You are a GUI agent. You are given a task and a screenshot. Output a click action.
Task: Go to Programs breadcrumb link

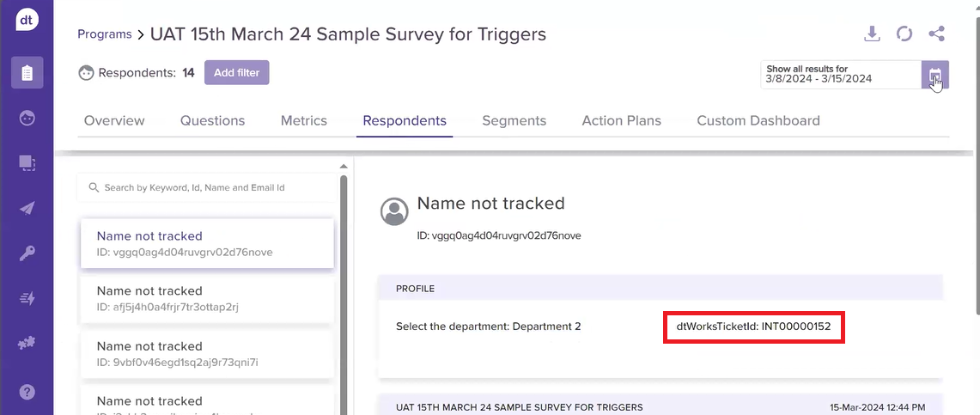coord(104,34)
